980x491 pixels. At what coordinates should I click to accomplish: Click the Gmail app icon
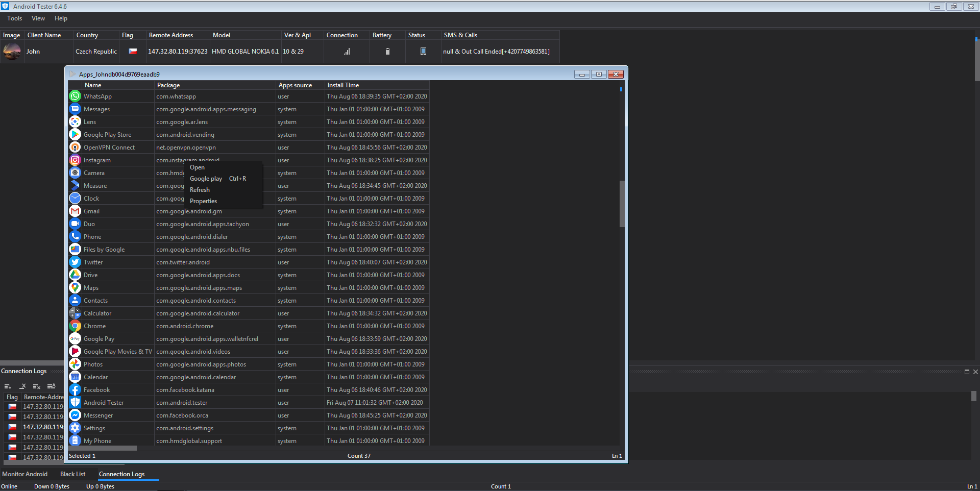click(75, 211)
